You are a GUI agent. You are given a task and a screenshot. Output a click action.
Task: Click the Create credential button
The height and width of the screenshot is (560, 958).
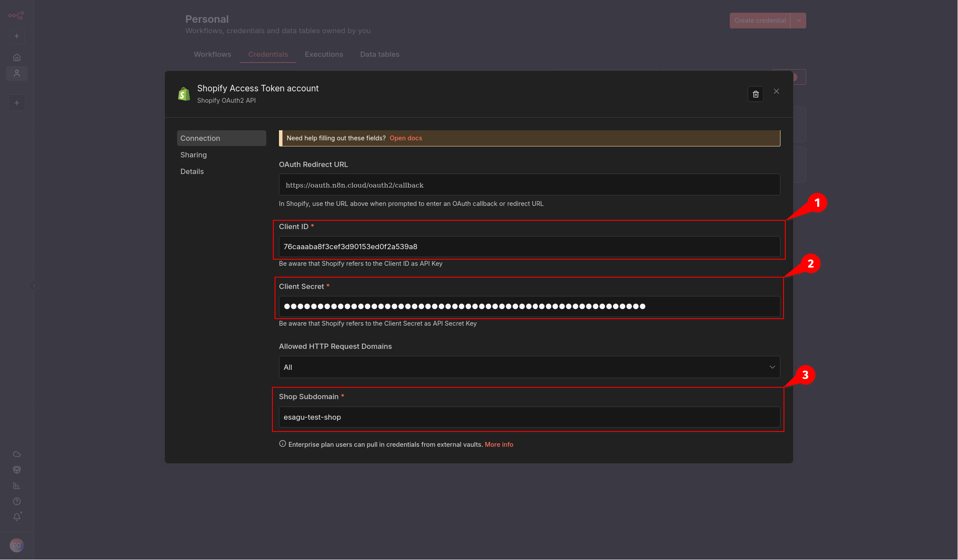click(x=760, y=21)
